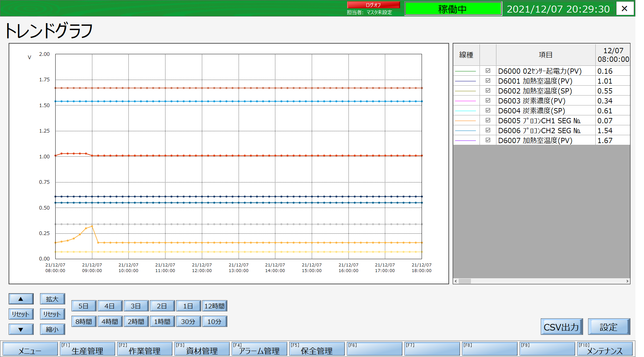Click the empty F9 function button

pyautogui.click(x=547, y=349)
